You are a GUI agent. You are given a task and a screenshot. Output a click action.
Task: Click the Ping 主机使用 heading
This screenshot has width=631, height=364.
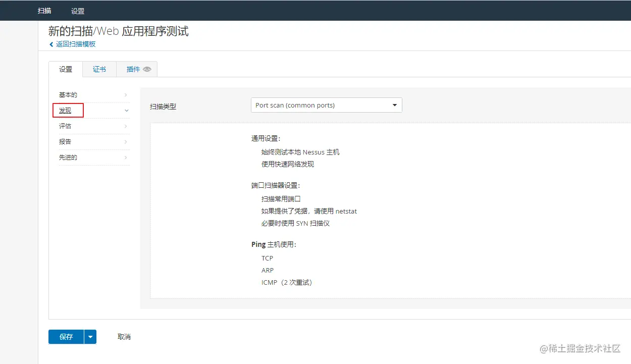pyautogui.click(x=274, y=244)
